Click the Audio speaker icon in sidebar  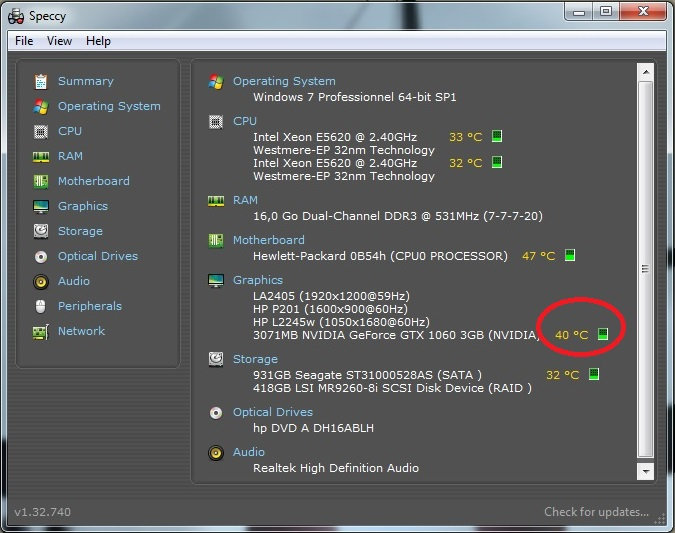point(41,282)
